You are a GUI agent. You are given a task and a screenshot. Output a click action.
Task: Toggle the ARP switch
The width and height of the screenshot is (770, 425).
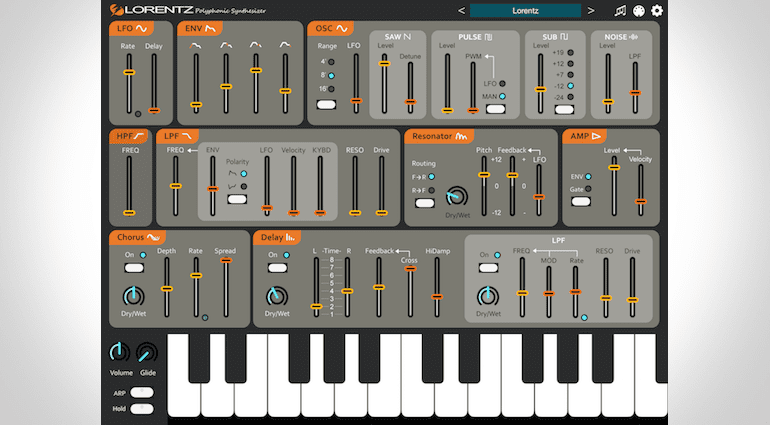point(142,393)
